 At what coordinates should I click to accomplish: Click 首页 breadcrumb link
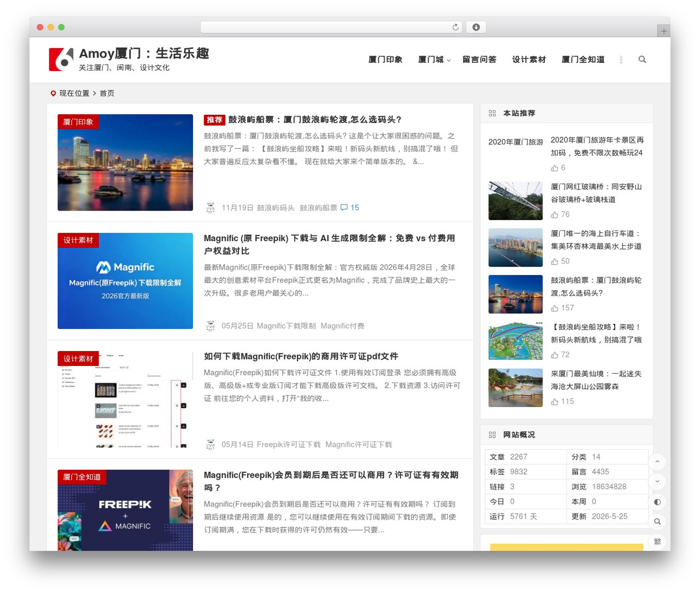pos(107,94)
